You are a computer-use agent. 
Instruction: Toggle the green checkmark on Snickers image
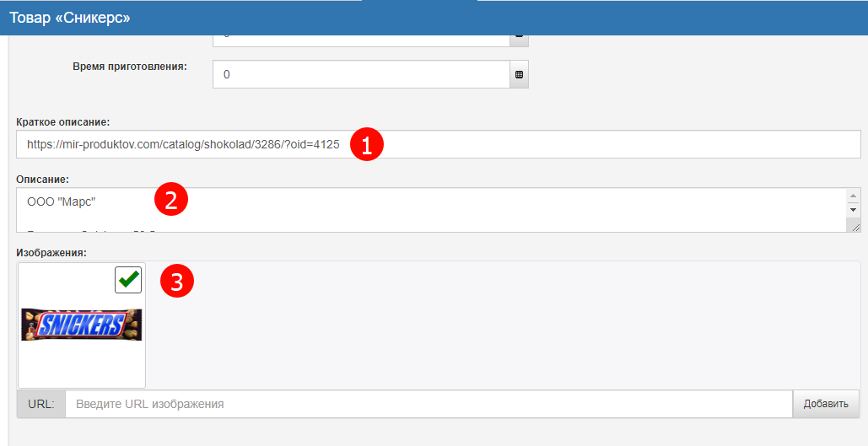[128, 280]
